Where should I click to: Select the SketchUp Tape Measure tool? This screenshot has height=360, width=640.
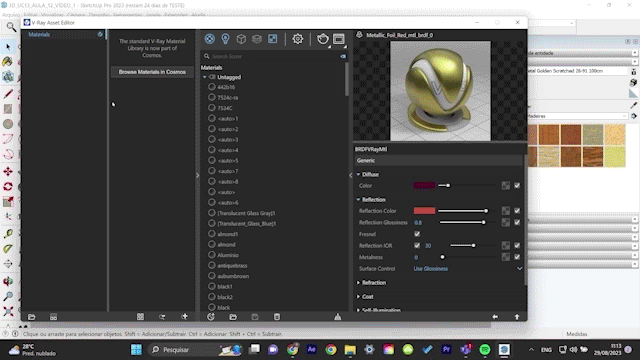tap(8, 233)
